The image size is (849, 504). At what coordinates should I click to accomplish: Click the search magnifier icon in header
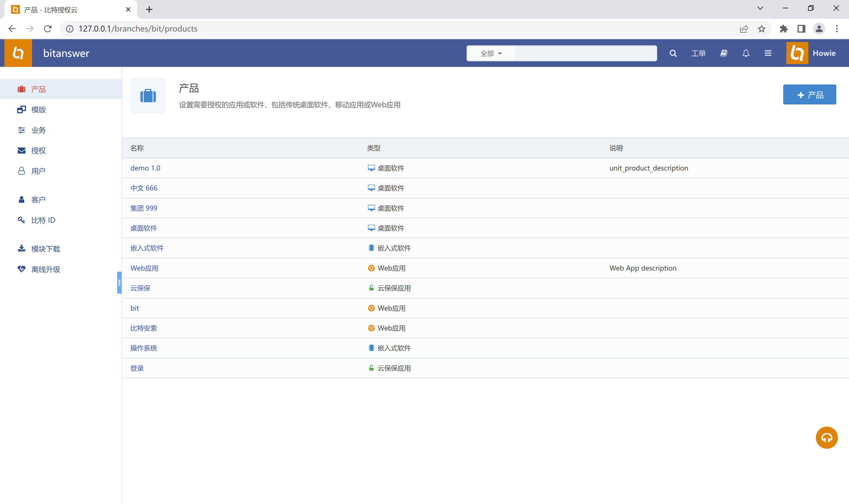(673, 53)
